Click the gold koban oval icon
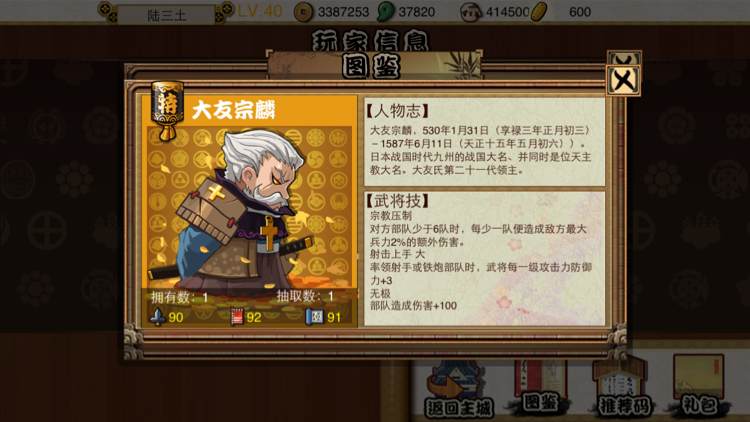The height and width of the screenshot is (422, 750). tap(539, 11)
